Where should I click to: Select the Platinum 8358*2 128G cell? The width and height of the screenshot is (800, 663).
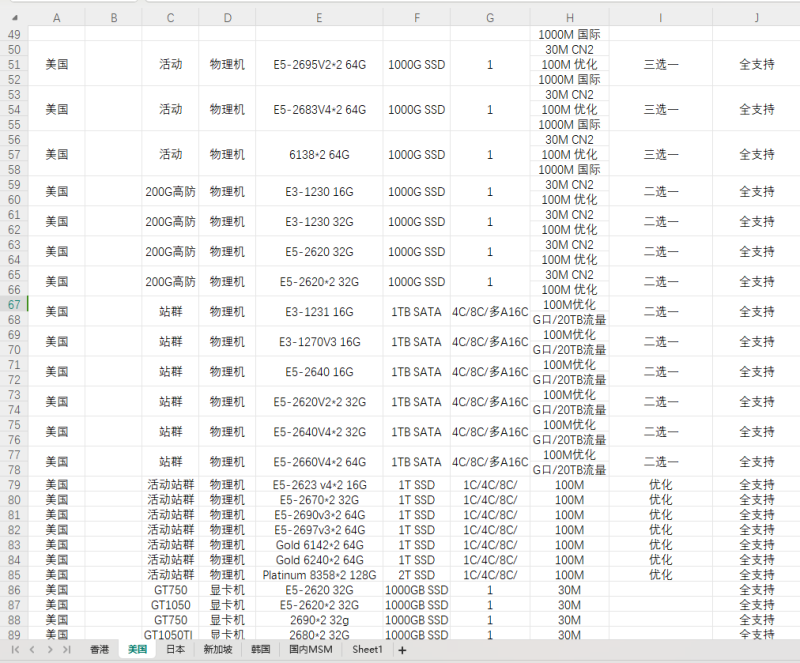pyautogui.click(x=319, y=575)
